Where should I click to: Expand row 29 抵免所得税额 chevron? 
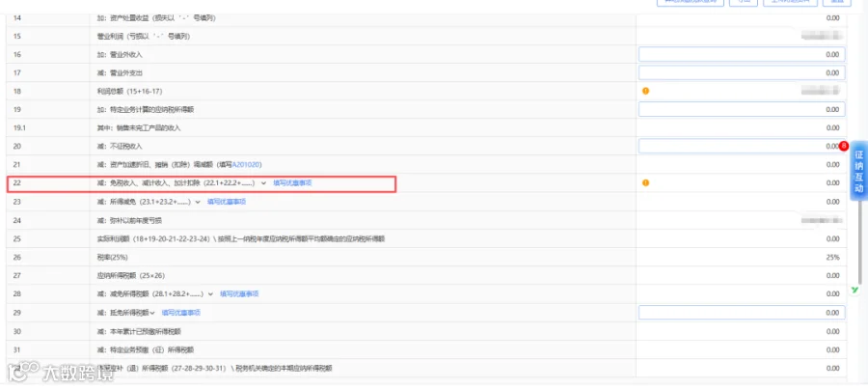pyautogui.click(x=152, y=313)
